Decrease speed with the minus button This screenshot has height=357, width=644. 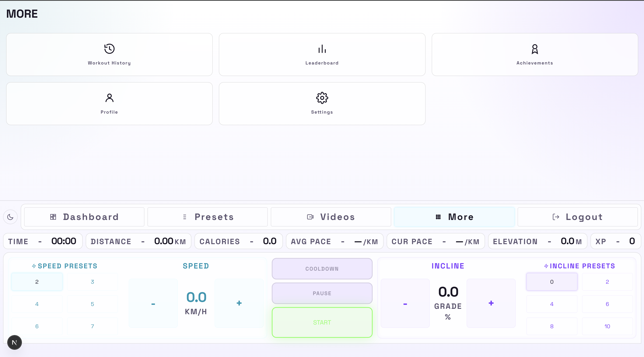click(153, 303)
